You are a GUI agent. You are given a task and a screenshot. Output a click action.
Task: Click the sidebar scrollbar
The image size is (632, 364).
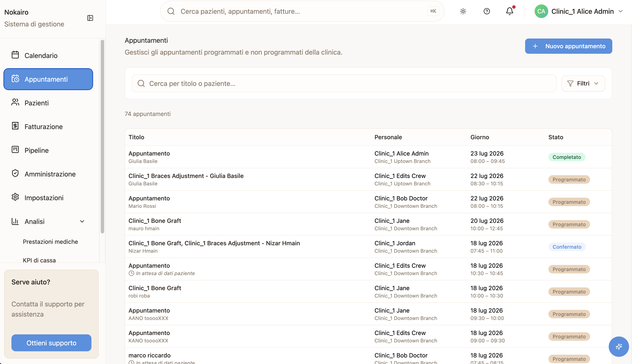[102, 136]
